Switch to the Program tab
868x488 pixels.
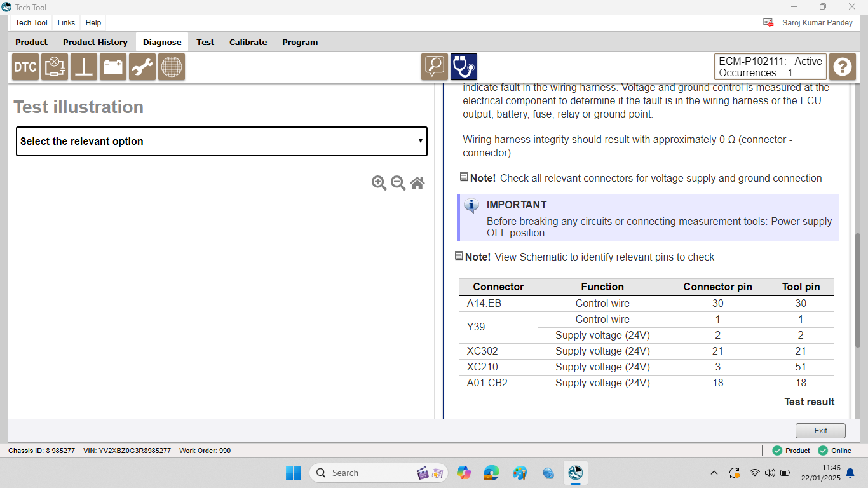point(300,42)
